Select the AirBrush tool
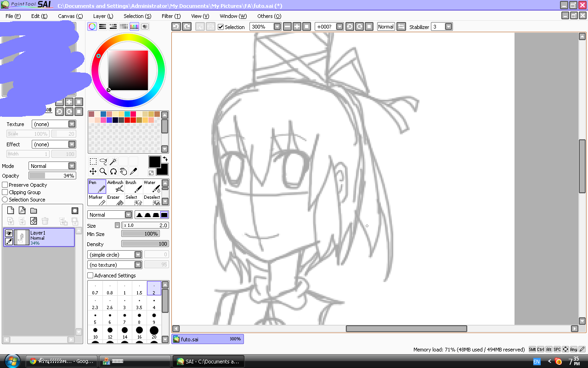This screenshot has height=368, width=588. click(x=115, y=186)
